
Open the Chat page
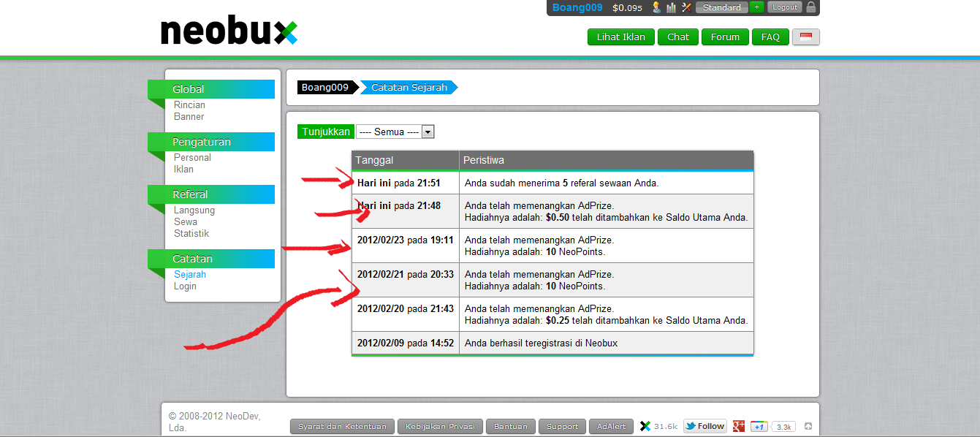pyautogui.click(x=678, y=37)
